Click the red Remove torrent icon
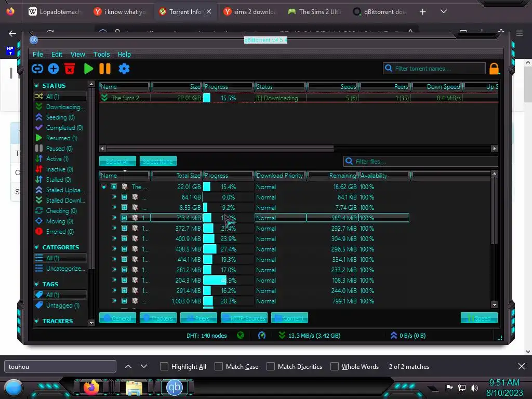Image resolution: width=532 pixels, height=399 pixels. pyautogui.click(x=70, y=69)
